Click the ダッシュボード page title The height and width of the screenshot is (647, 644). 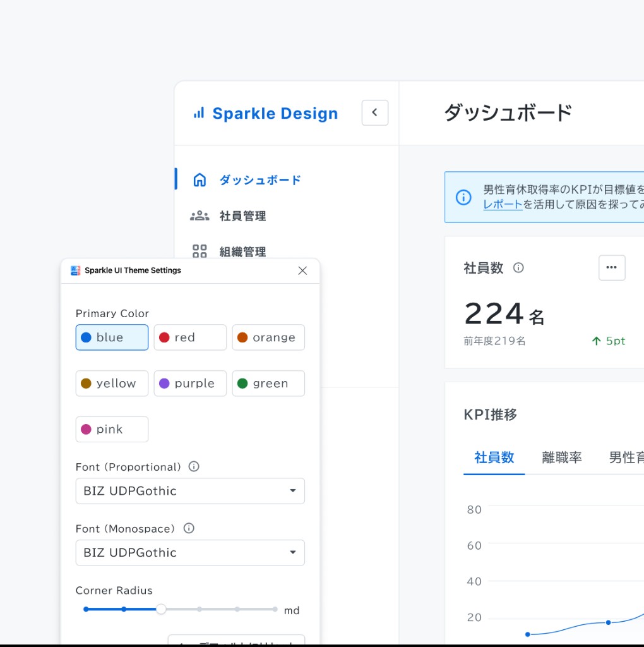point(508,112)
